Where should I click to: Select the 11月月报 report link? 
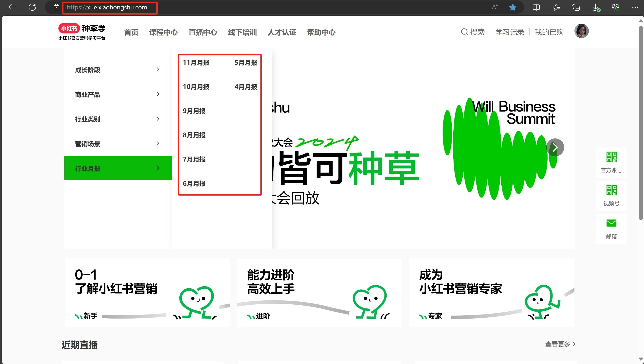[x=196, y=62]
